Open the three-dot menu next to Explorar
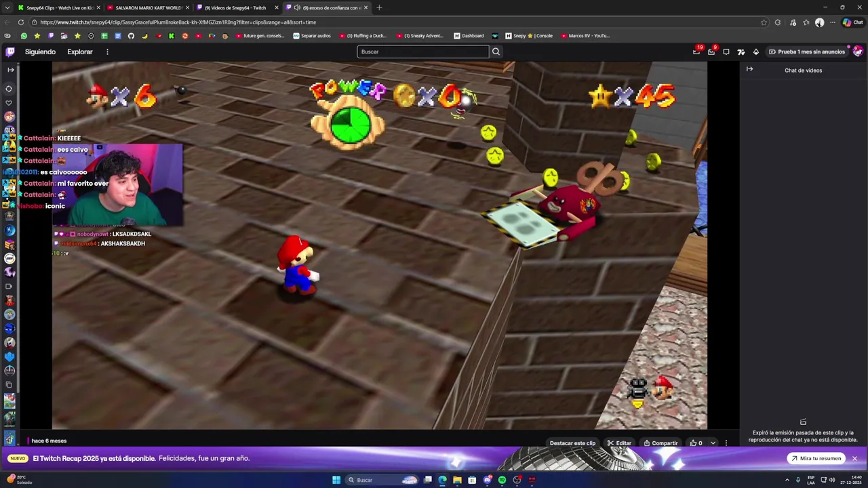 (107, 52)
